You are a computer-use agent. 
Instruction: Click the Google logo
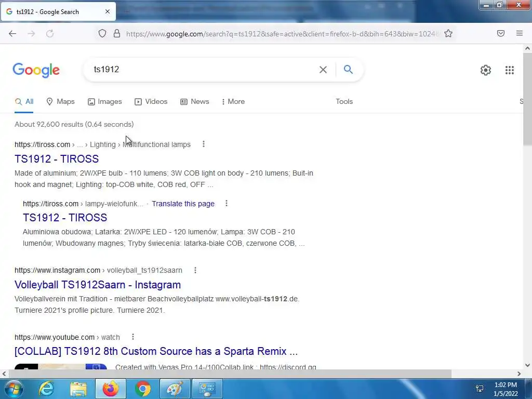click(36, 70)
